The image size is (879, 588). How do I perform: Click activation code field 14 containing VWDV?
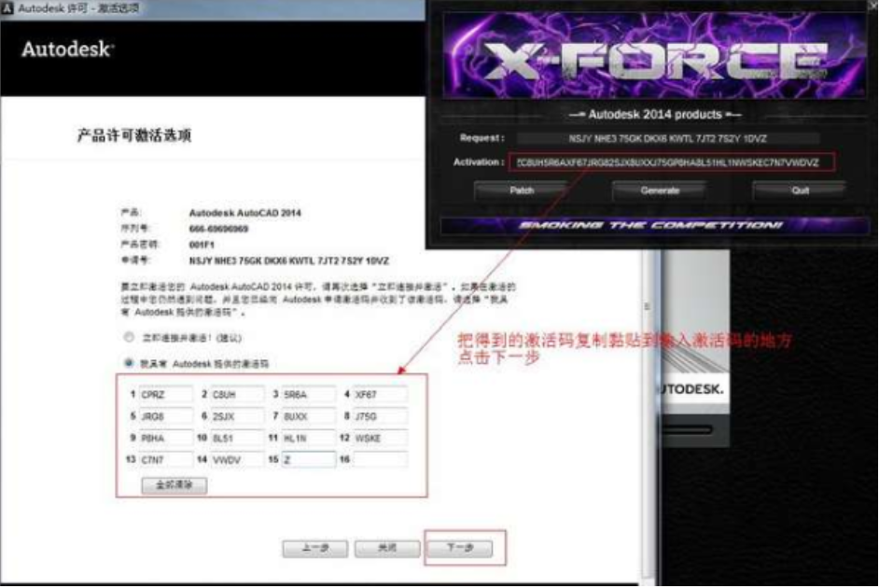(237, 459)
